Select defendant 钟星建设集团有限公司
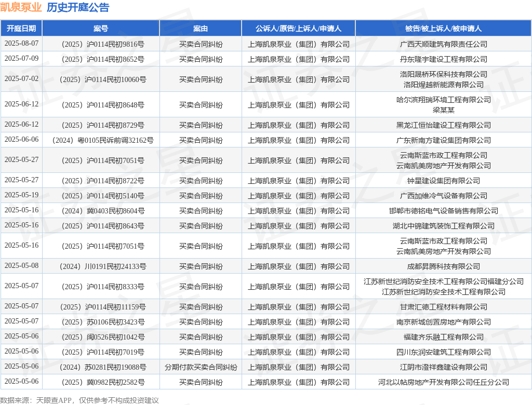This screenshot has height=405, width=532. tap(444, 181)
